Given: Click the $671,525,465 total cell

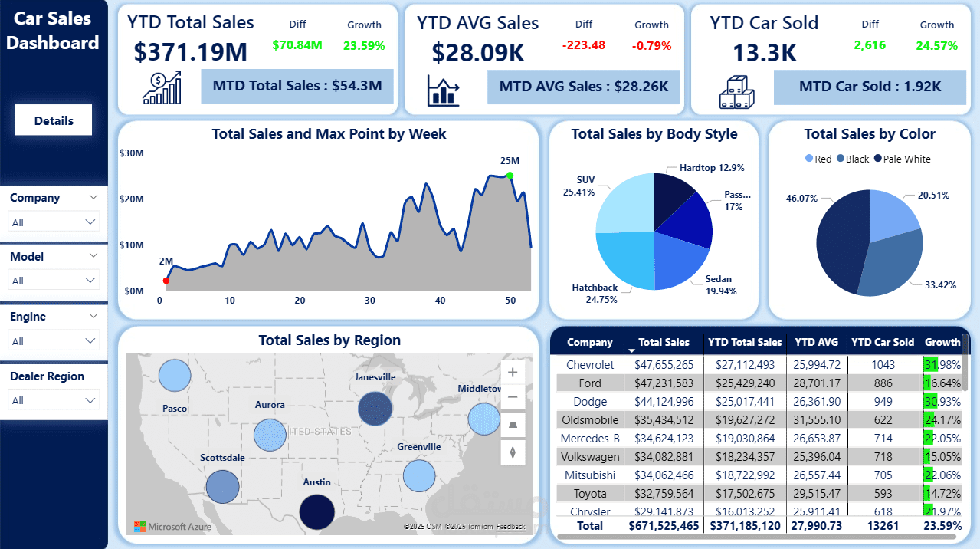Looking at the screenshot, I should click(664, 526).
